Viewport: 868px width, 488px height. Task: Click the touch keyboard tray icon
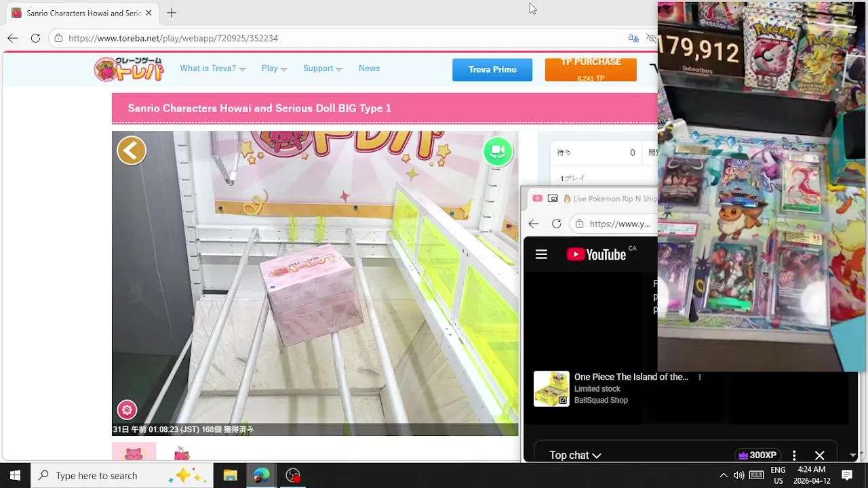[757, 475]
